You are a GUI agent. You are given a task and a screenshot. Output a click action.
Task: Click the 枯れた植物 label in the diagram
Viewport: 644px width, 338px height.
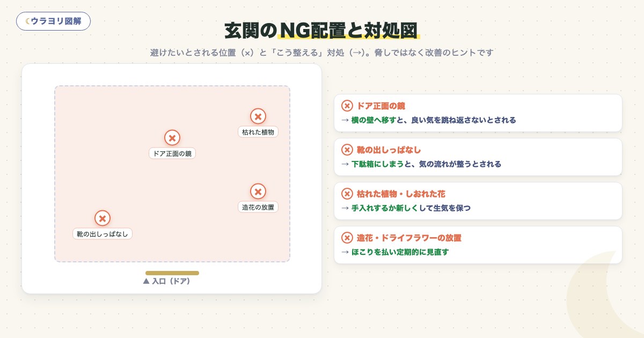[x=258, y=131]
